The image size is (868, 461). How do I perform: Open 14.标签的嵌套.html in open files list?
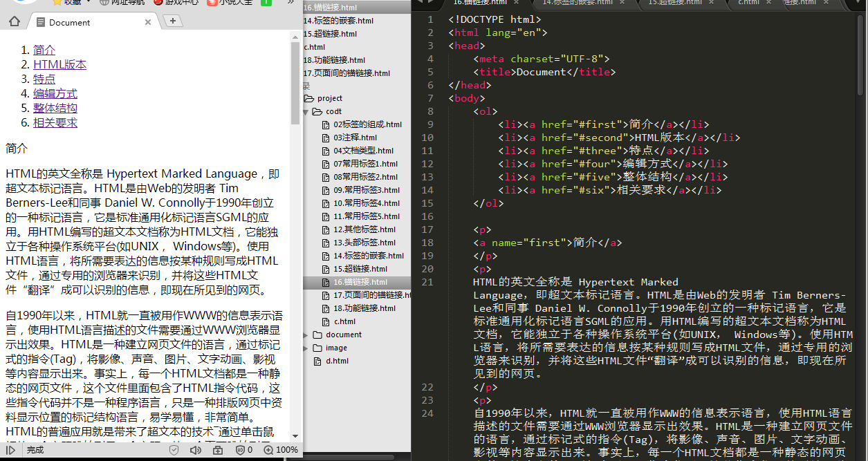point(339,20)
